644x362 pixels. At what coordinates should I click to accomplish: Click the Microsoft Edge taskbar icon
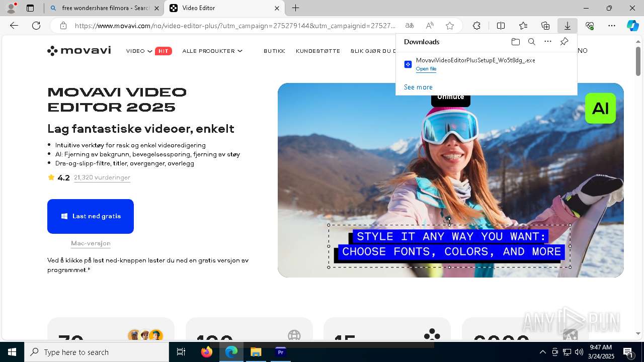point(231,352)
